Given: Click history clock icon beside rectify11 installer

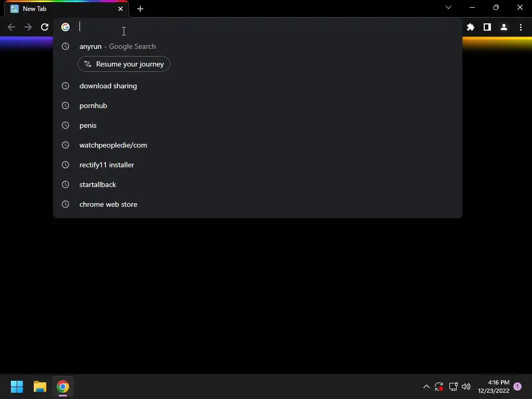Looking at the screenshot, I should coord(65,165).
